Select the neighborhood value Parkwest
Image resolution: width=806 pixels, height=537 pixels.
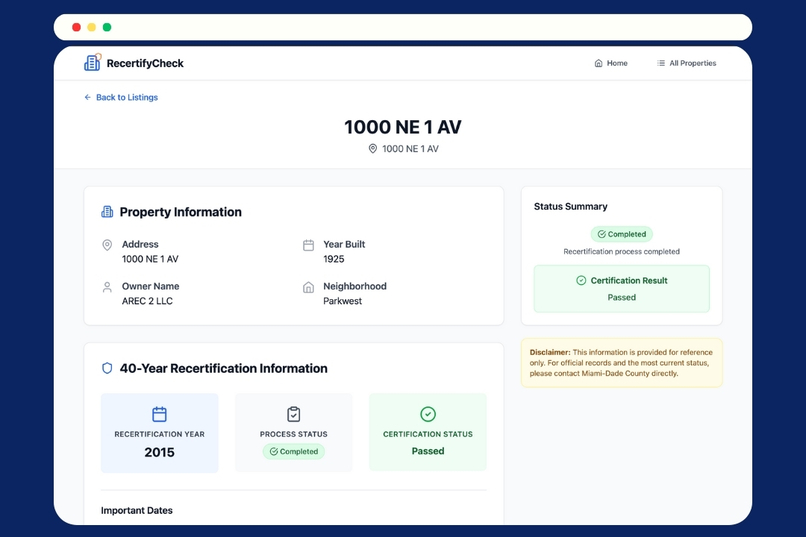(342, 301)
